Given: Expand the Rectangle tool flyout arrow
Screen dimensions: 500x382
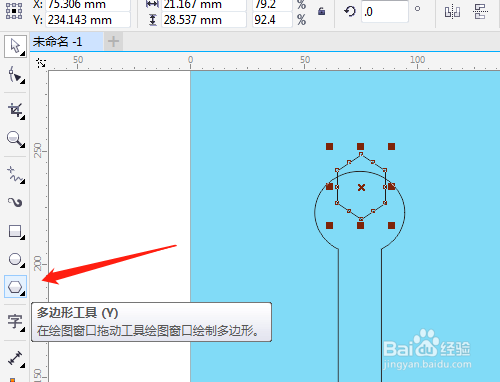Looking at the screenshot, I should 23,238.
